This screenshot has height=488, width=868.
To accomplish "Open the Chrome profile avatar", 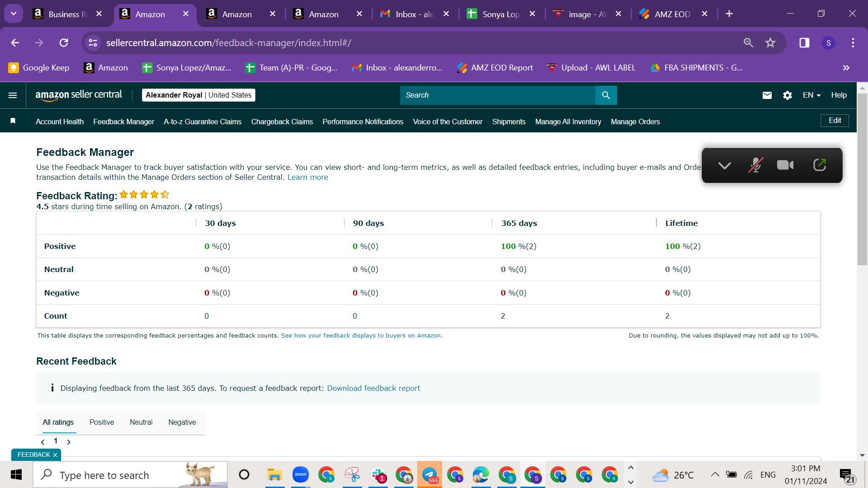I will click(x=829, y=42).
